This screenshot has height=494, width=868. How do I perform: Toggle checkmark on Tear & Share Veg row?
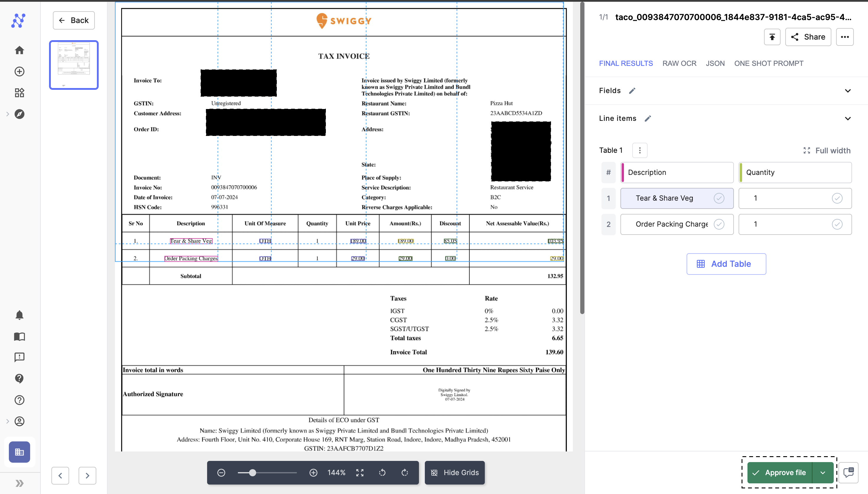[x=720, y=198]
